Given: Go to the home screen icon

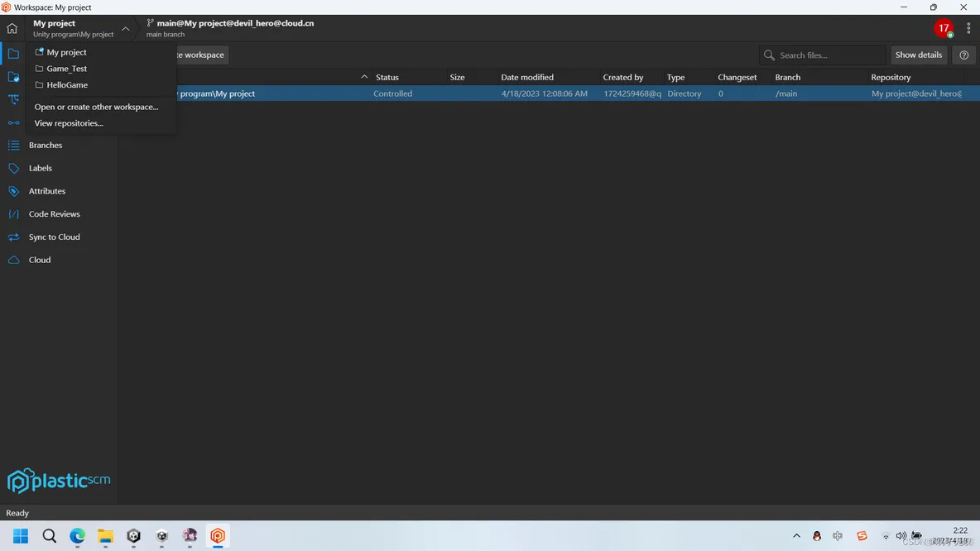Looking at the screenshot, I should 12,28.
